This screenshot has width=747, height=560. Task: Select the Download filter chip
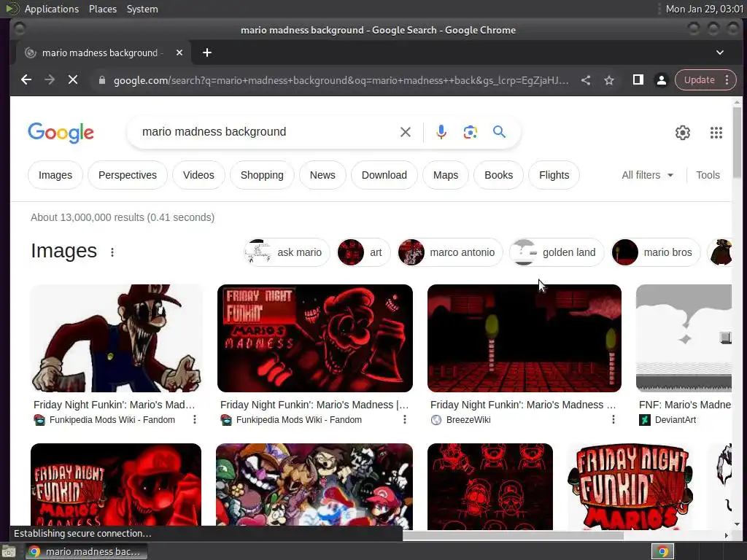384,175
